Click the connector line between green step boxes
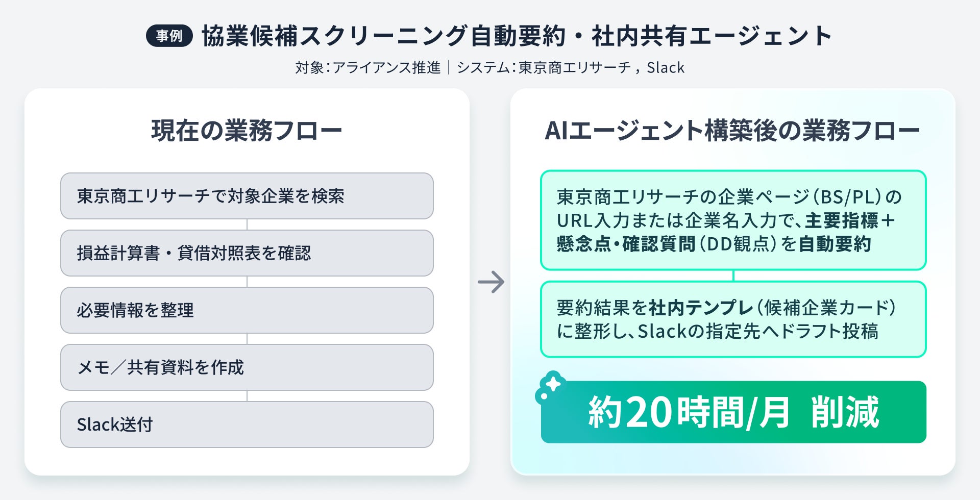 (733, 276)
